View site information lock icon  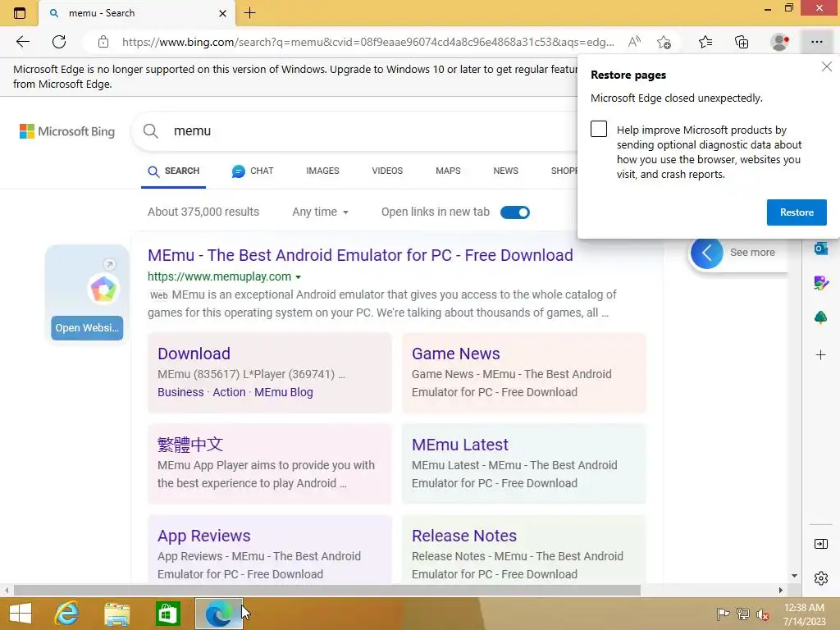tap(103, 42)
